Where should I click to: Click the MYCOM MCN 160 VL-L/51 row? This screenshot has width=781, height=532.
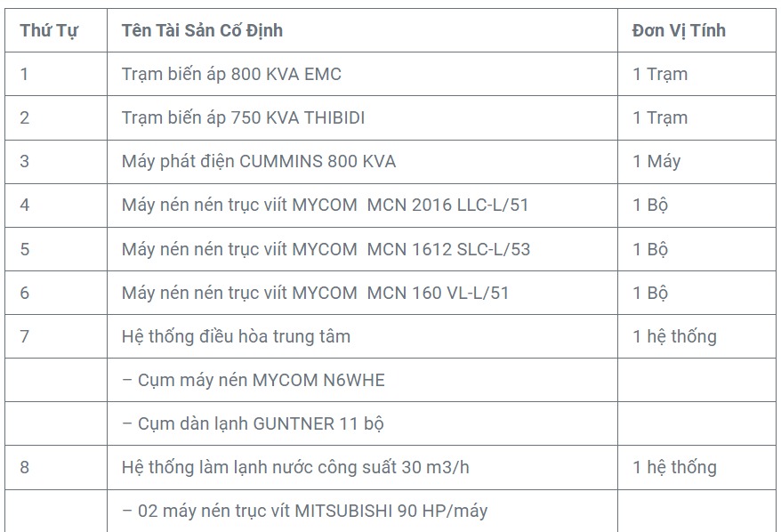point(315,293)
